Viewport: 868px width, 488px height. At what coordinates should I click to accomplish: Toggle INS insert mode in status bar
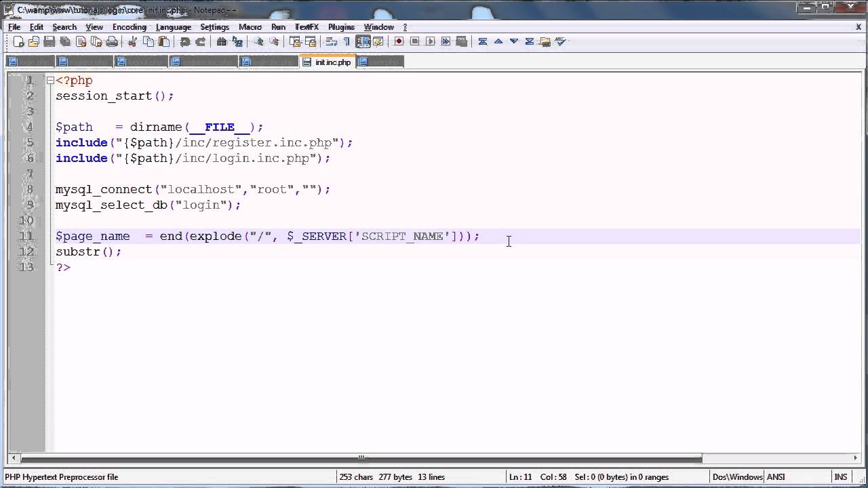coord(841,477)
